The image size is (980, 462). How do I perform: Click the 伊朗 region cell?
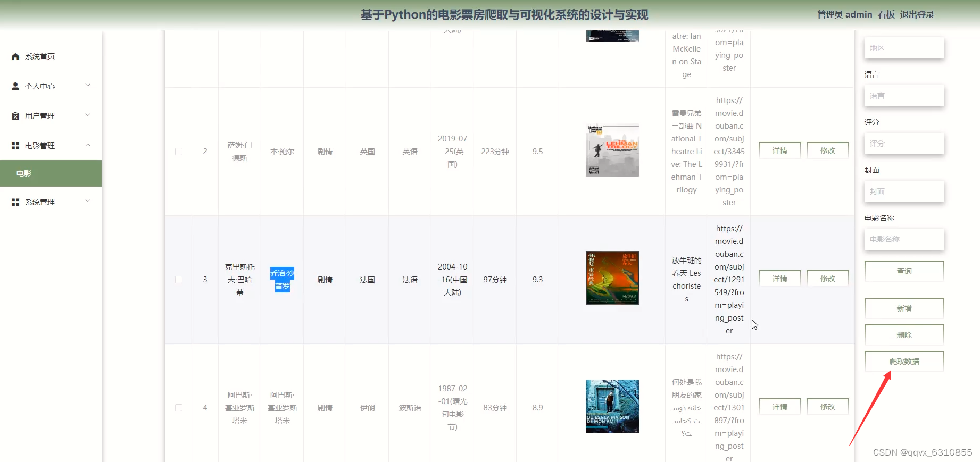click(368, 408)
